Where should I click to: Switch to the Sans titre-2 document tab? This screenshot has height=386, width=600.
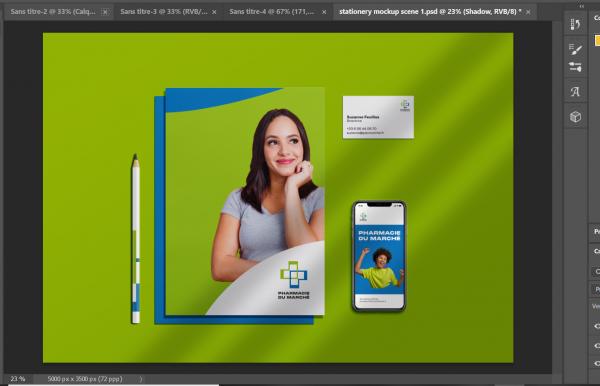click(x=53, y=12)
